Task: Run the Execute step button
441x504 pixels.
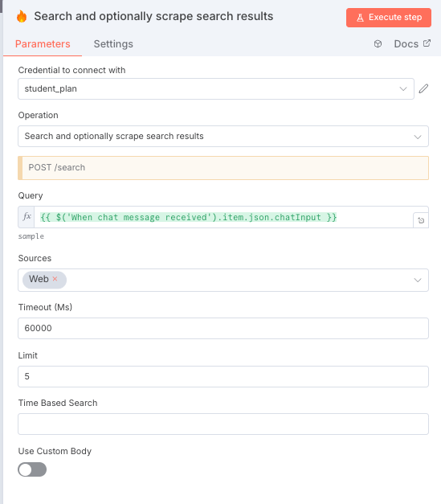Action: pos(389,18)
